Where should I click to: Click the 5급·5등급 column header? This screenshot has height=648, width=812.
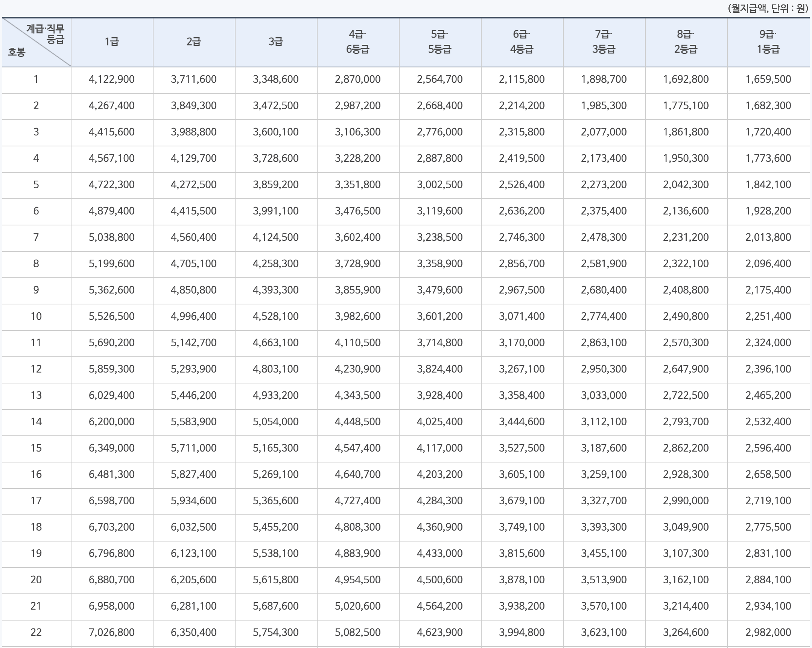(x=439, y=42)
